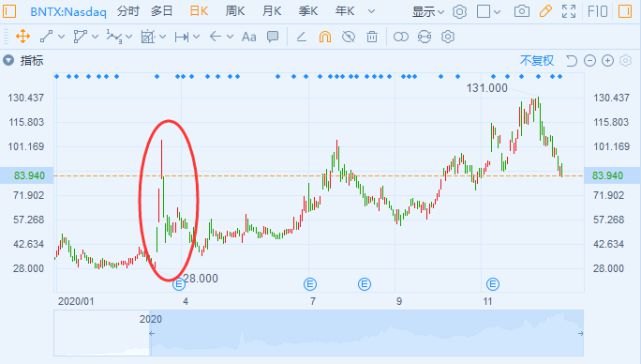This screenshot has height=364, width=641.
Task: Select the 周K weekly candlestick tab
Action: pyautogui.click(x=235, y=11)
